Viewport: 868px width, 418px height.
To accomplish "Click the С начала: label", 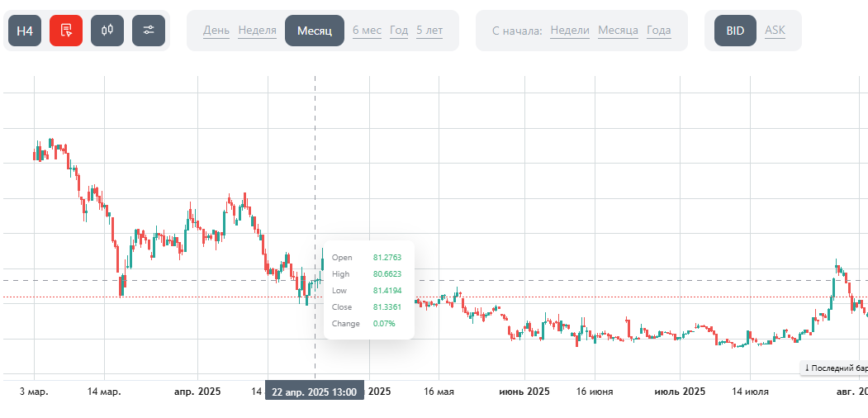I will coord(517,31).
